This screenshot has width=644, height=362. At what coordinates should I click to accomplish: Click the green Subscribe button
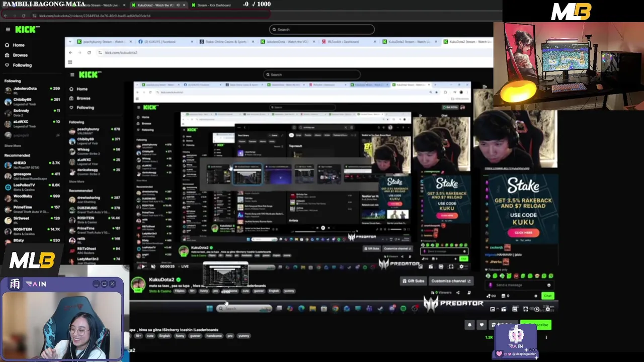[536, 325]
